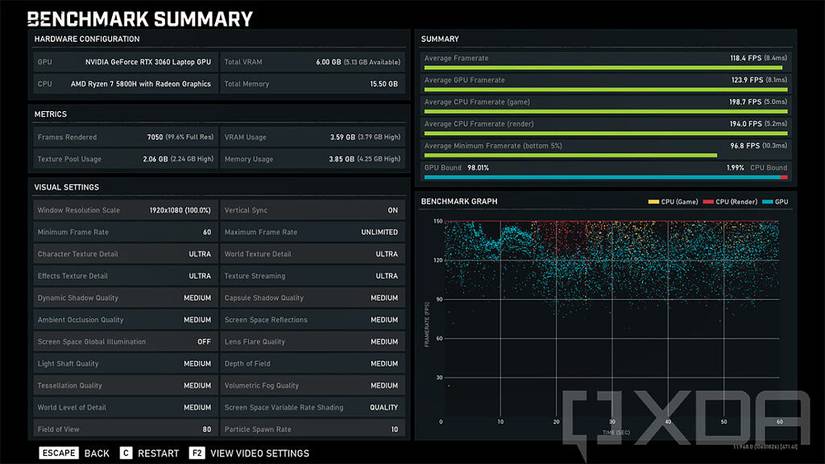Click the 118.4 FPS average framerate value
Image resolution: width=825 pixels, height=464 pixels.
746,58
